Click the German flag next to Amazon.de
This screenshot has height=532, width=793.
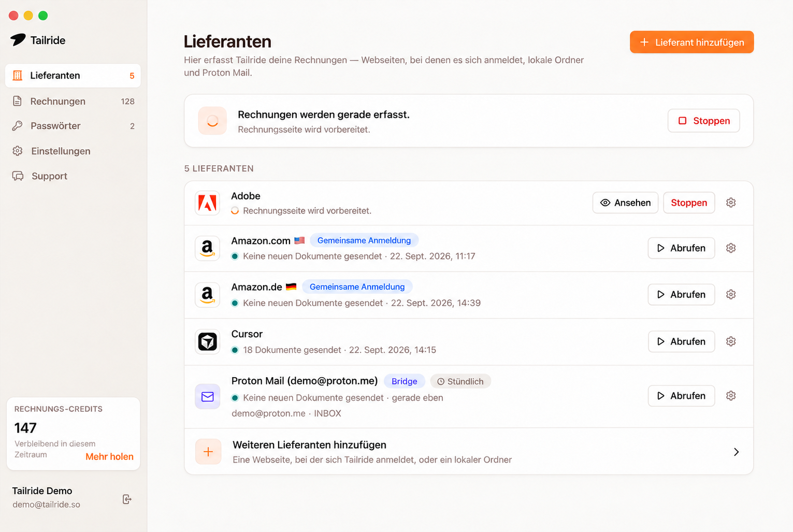tap(291, 286)
